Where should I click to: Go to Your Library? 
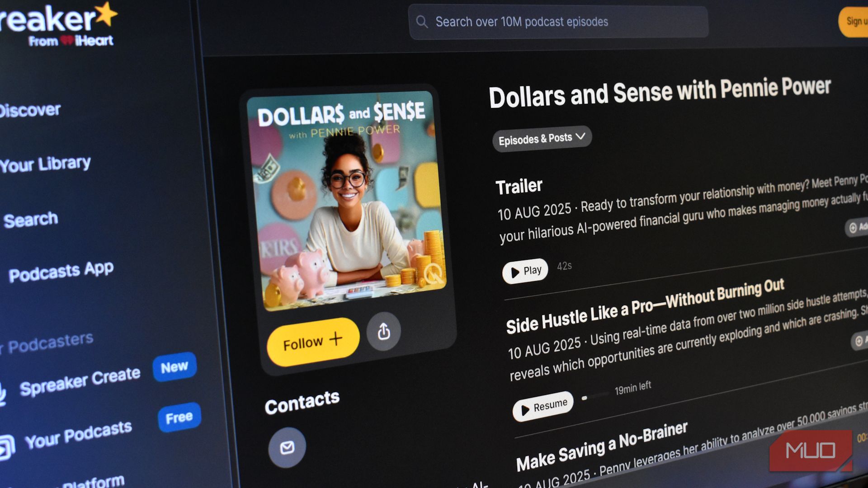click(45, 164)
